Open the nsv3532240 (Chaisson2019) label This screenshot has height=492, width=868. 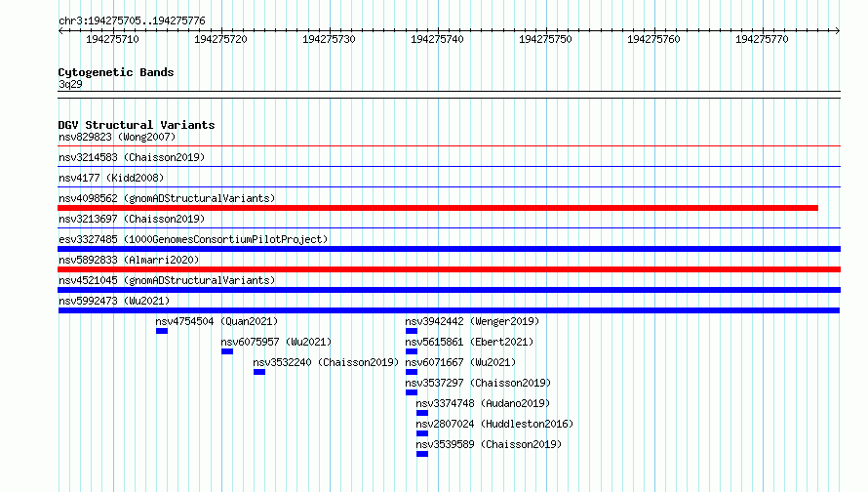pos(326,362)
